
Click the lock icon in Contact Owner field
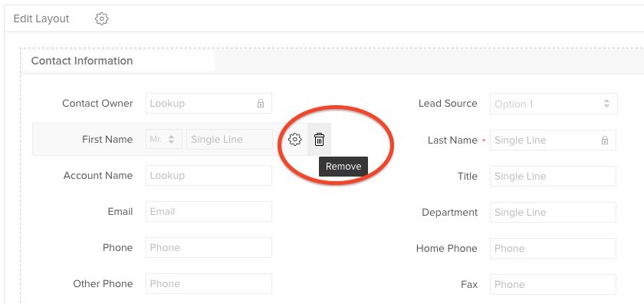tap(261, 104)
